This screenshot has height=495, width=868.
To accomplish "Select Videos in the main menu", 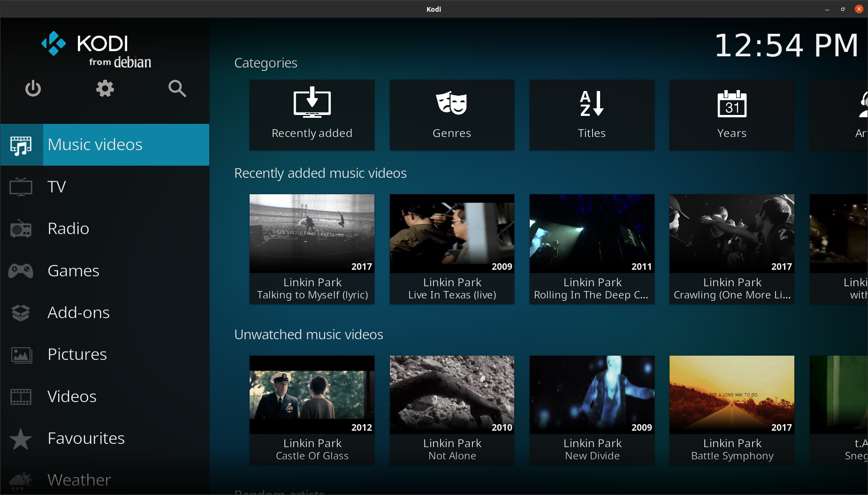I will pos(105,396).
